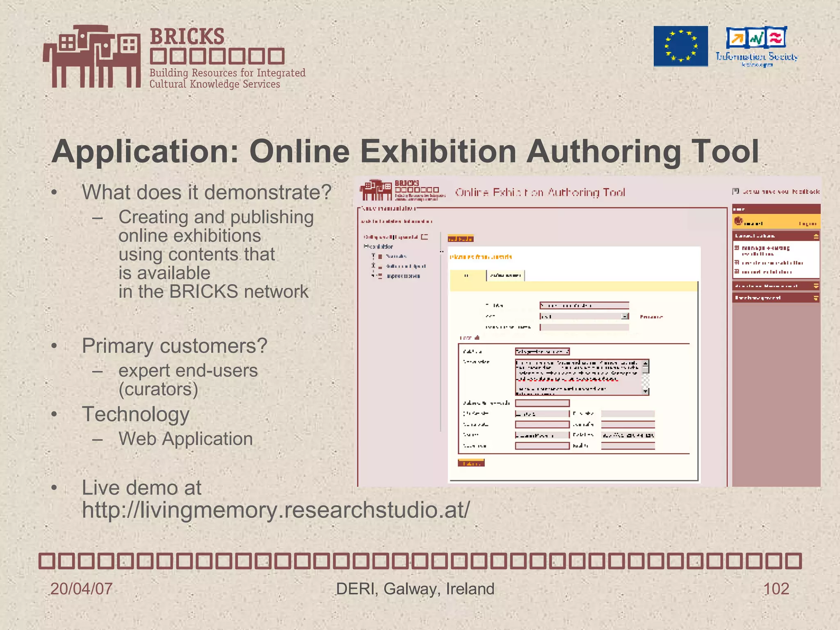Click the icon beside 'manage existing exhibitions'
This screenshot has width=840, height=630.
(737, 248)
